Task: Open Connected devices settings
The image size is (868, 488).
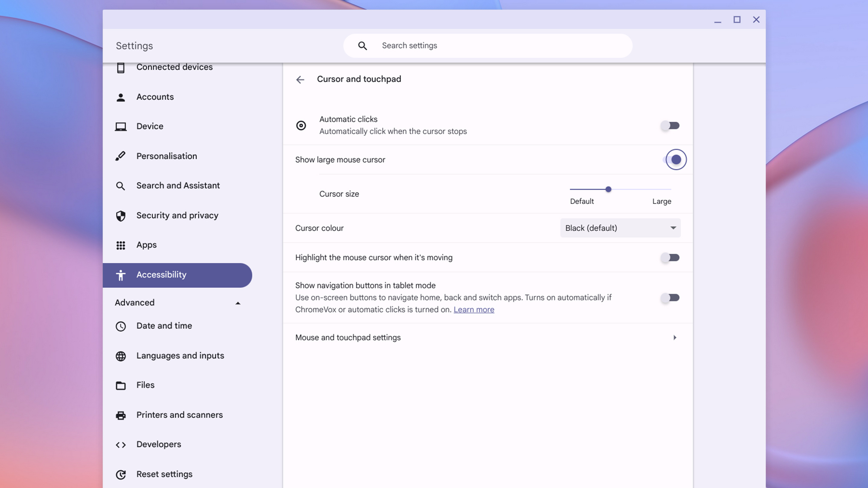Action: click(174, 67)
